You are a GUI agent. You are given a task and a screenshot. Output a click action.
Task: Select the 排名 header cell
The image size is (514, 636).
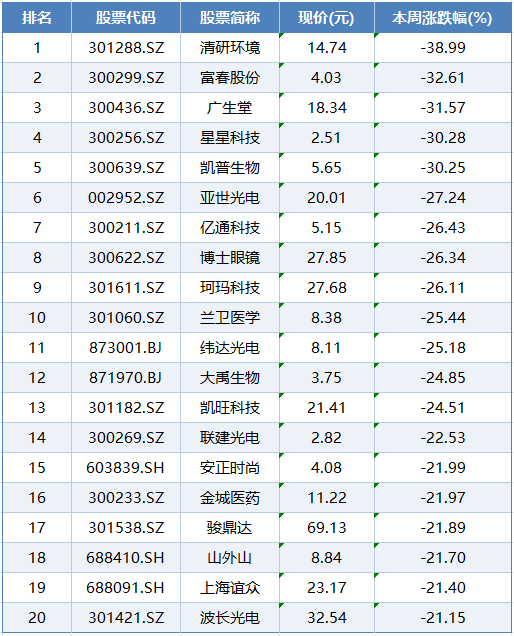[x=37, y=17]
